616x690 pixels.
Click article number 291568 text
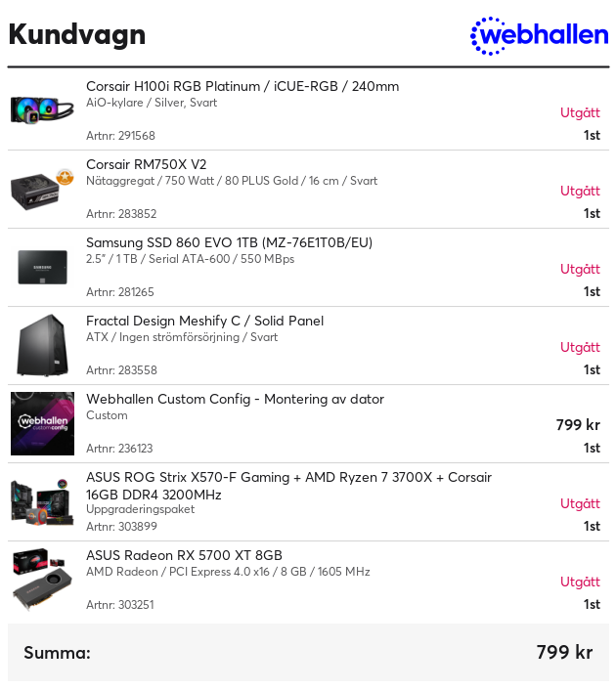120,136
